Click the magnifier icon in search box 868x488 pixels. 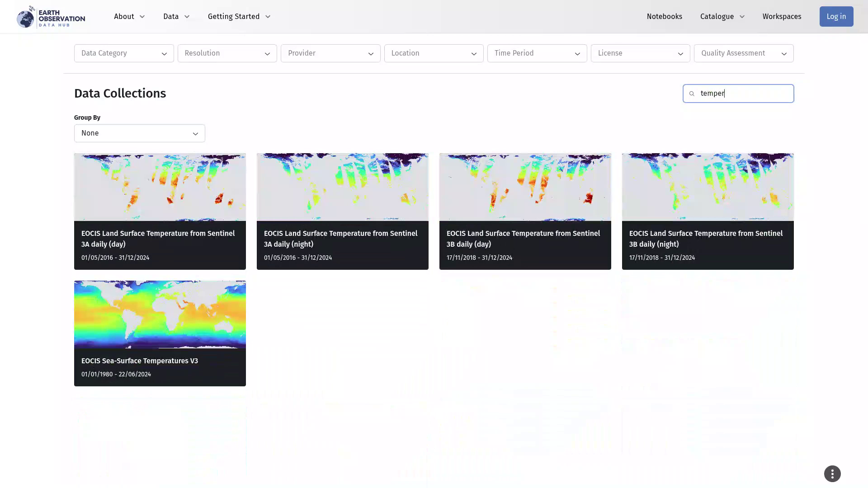pos(692,94)
